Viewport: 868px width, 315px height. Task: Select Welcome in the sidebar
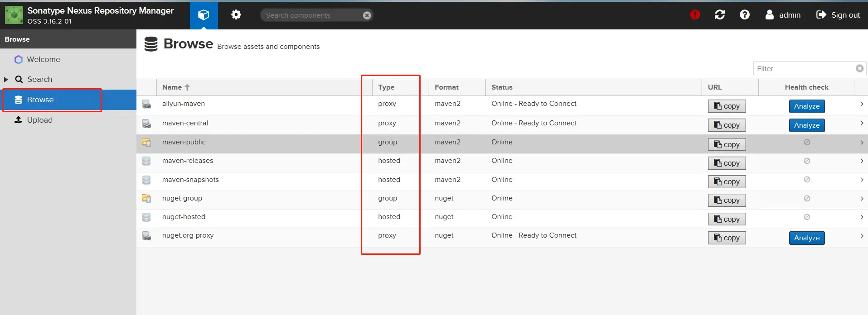pyautogui.click(x=44, y=59)
